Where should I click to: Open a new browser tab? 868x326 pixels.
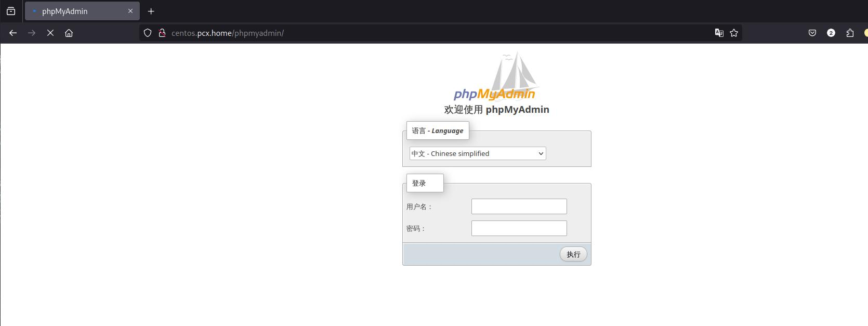coord(151,11)
